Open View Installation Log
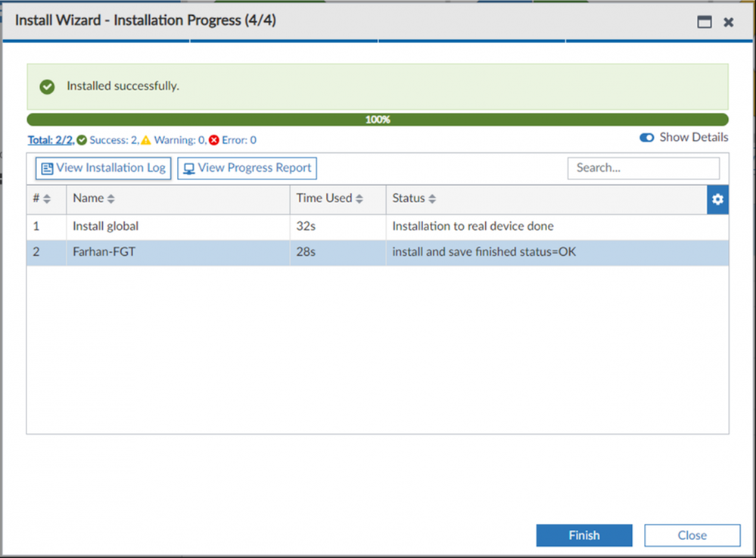 click(x=103, y=168)
